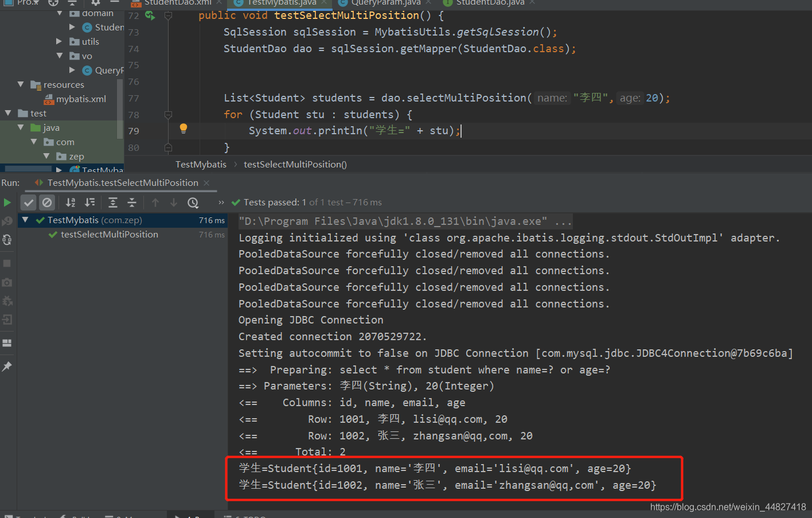Toggle the Show Passed tests checkmark filter
This screenshot has width=812, height=518.
point(29,202)
